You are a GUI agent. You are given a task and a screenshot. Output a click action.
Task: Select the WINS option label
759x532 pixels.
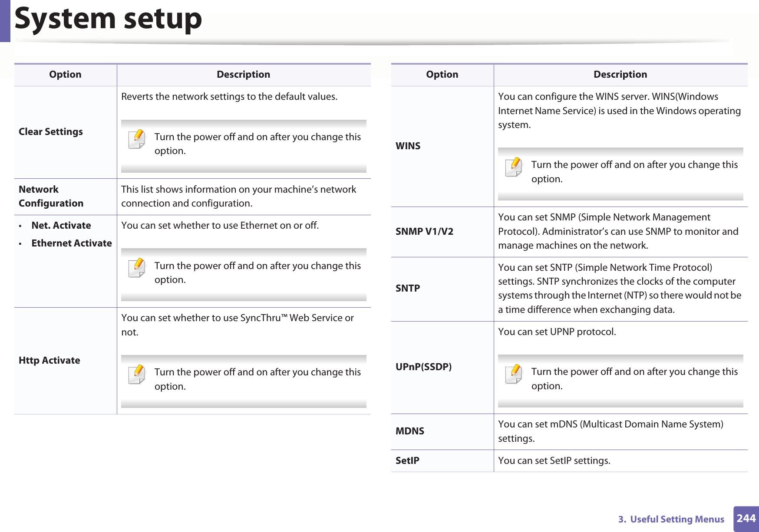pos(408,146)
